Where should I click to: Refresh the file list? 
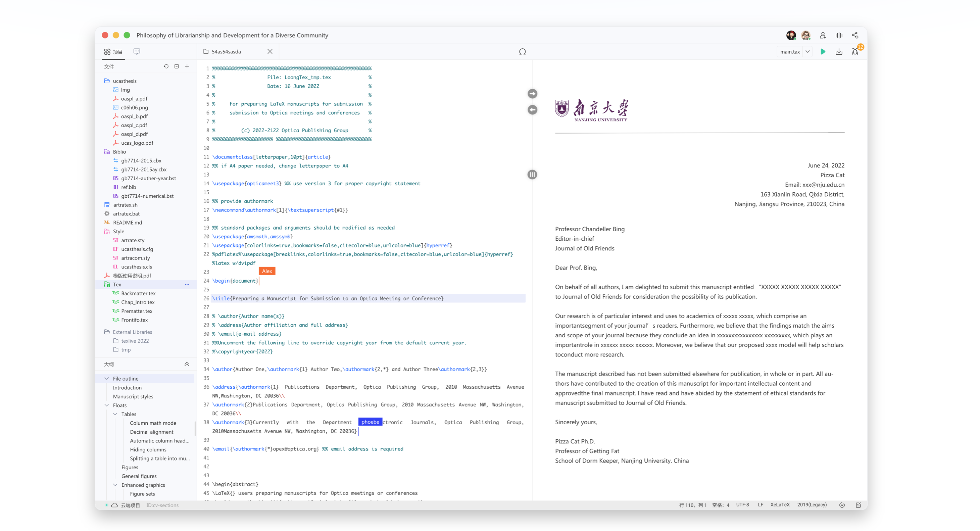(166, 66)
